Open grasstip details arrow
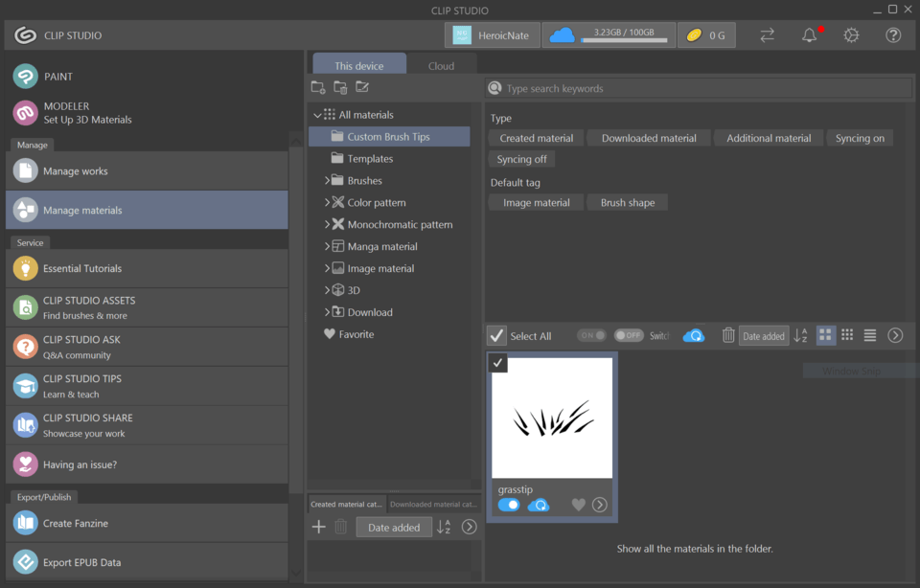This screenshot has height=588, width=920. (600, 505)
